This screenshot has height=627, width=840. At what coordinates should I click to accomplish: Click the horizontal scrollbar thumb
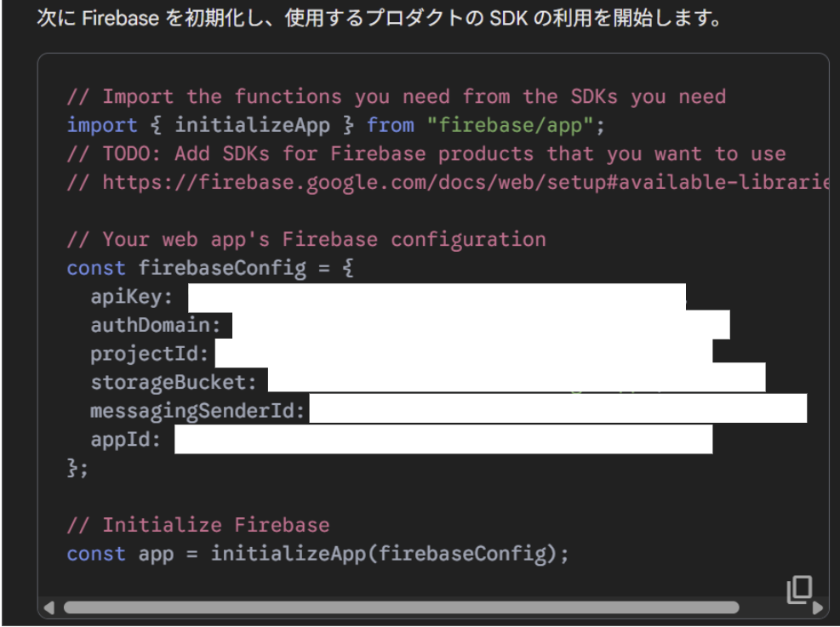pos(400,608)
